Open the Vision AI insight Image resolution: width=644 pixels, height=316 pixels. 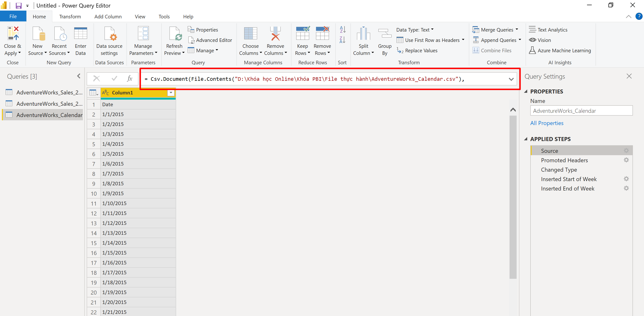pos(540,40)
